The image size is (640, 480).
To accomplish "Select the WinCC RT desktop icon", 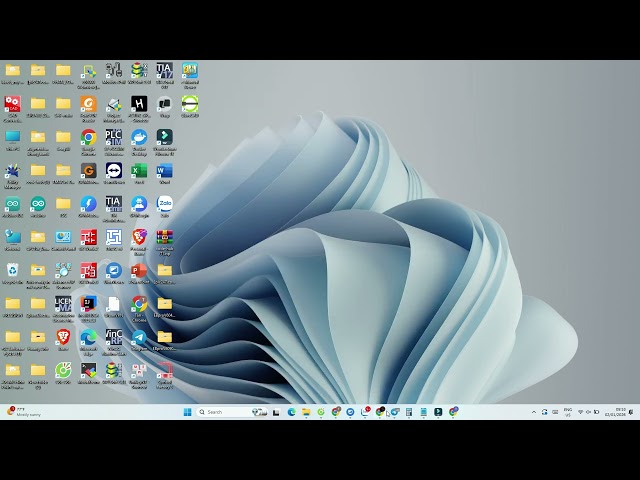I will coord(114,338).
